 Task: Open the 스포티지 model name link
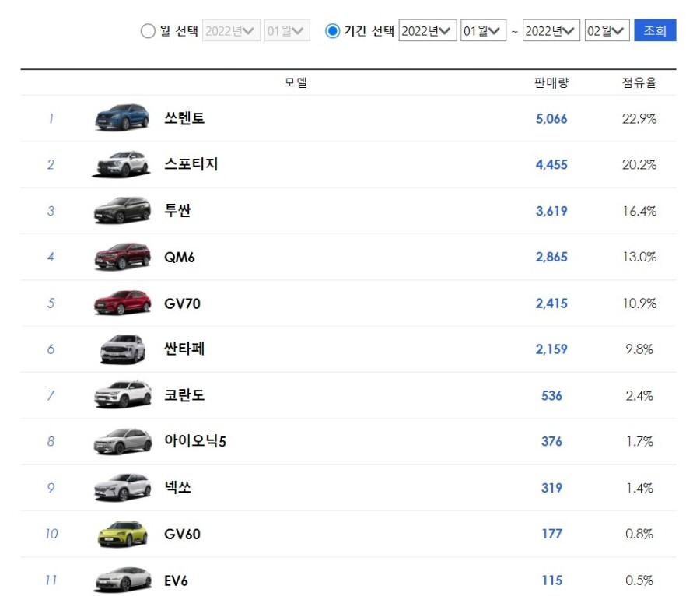click(191, 164)
